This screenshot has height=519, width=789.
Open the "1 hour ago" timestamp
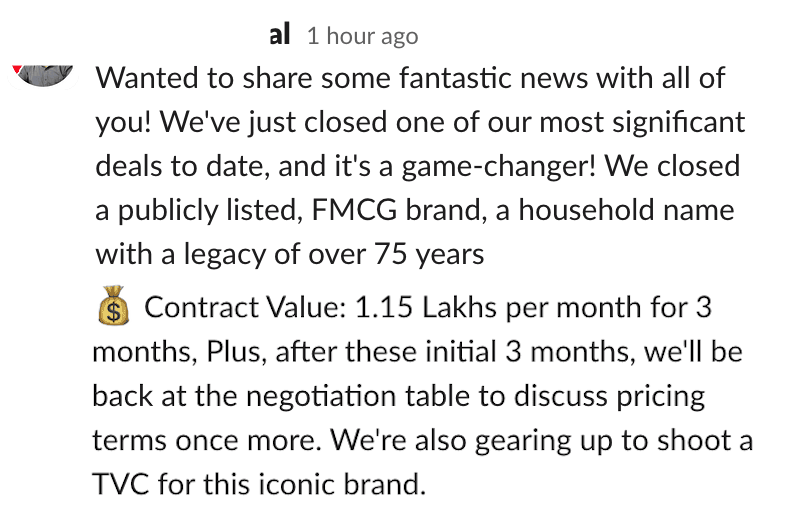(363, 36)
